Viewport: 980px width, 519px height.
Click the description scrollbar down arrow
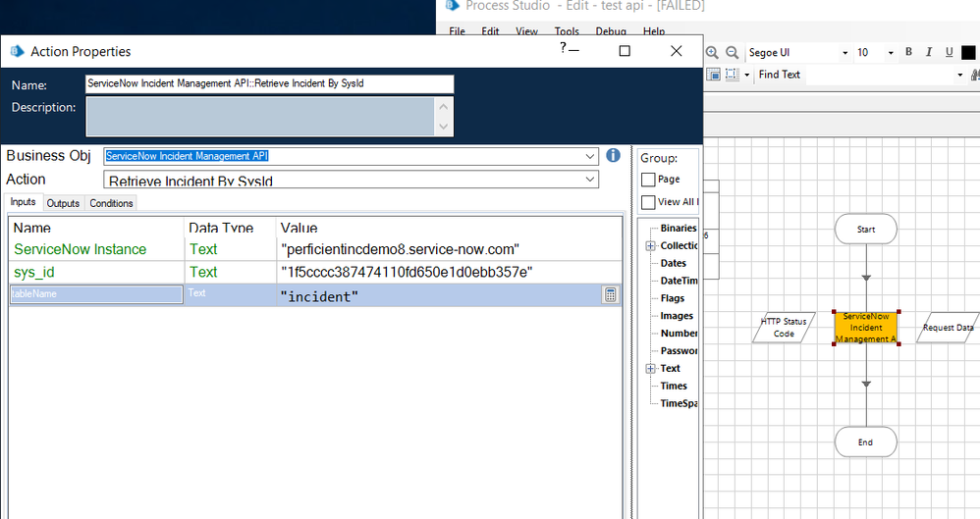(443, 127)
